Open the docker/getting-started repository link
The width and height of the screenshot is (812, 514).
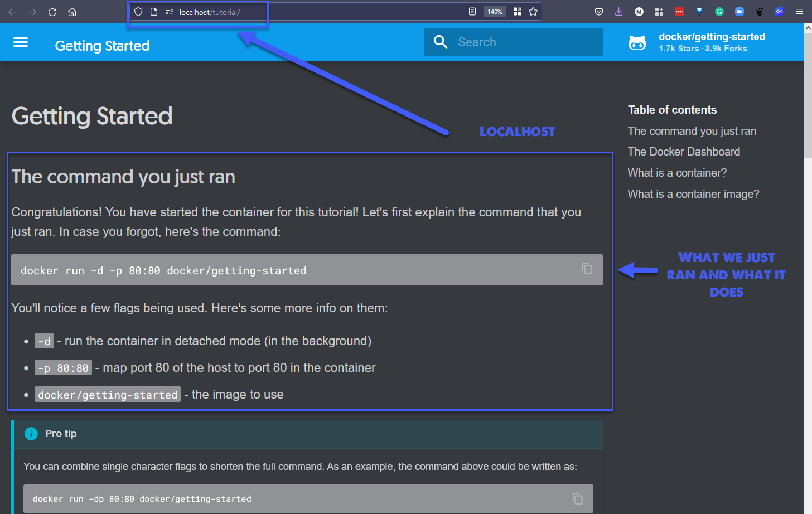pos(712,37)
